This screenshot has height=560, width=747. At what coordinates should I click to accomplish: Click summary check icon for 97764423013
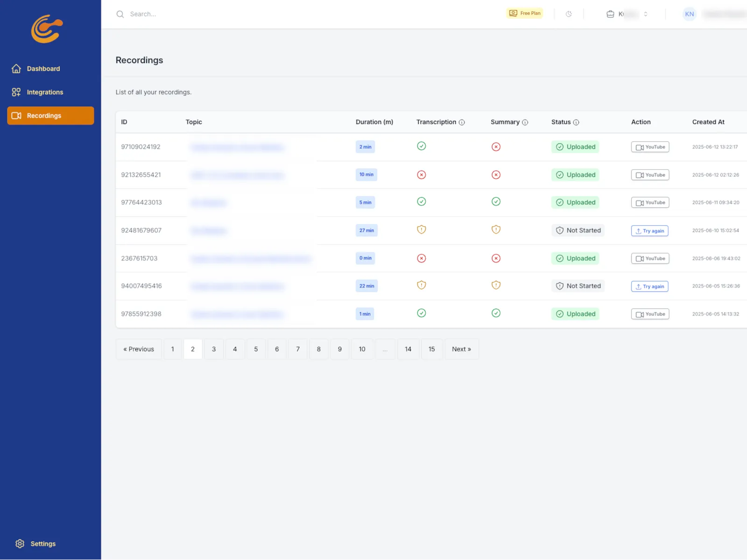(x=496, y=202)
